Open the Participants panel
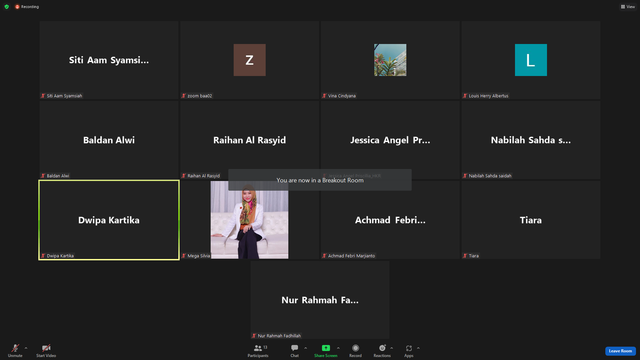 point(258,350)
